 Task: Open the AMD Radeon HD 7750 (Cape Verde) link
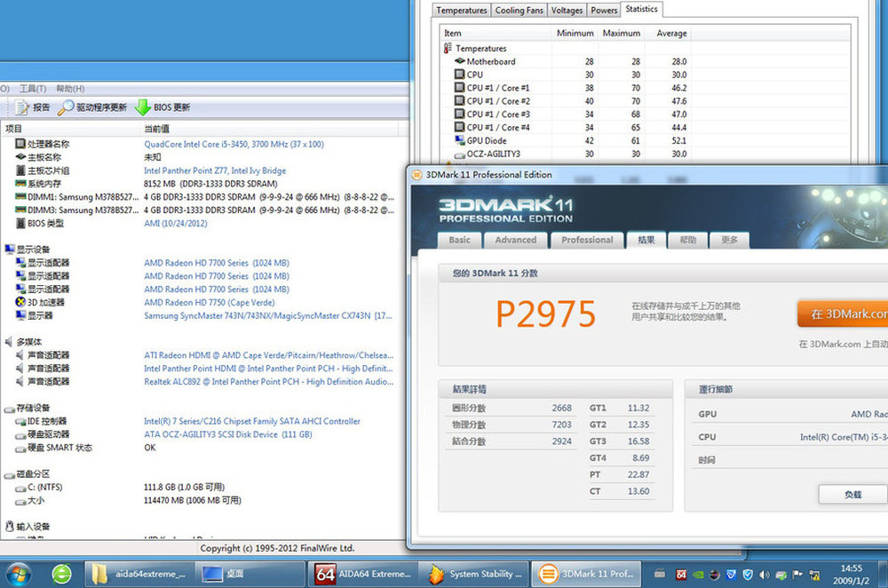coord(209,303)
